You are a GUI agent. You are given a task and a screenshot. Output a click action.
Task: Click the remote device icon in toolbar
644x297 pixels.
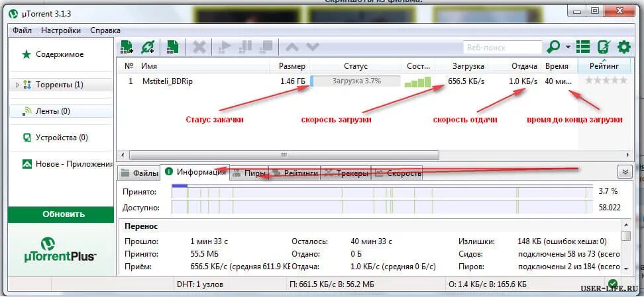604,47
